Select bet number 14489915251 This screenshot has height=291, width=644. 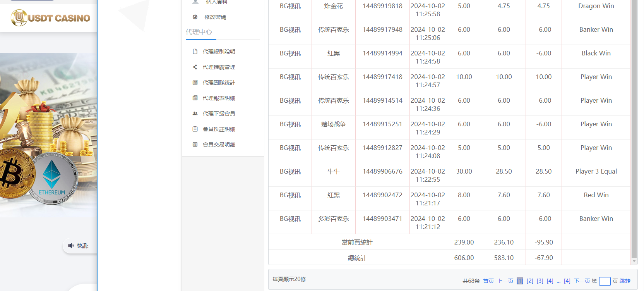382,124
